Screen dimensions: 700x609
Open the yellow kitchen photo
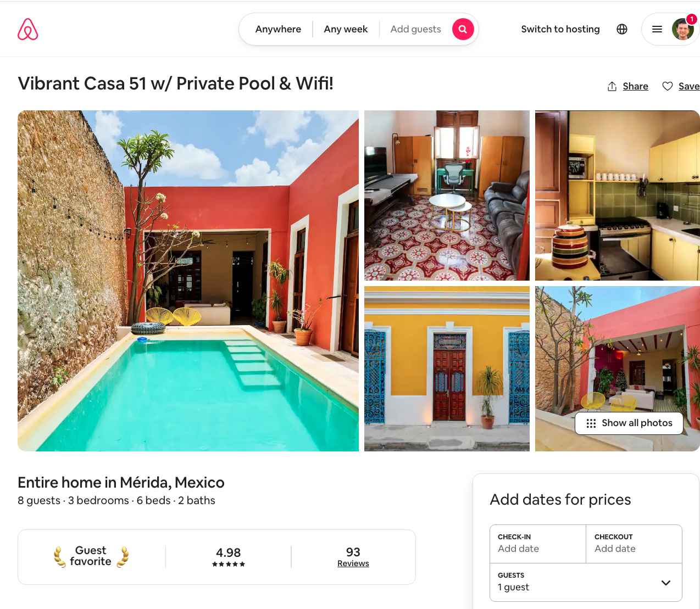618,195
